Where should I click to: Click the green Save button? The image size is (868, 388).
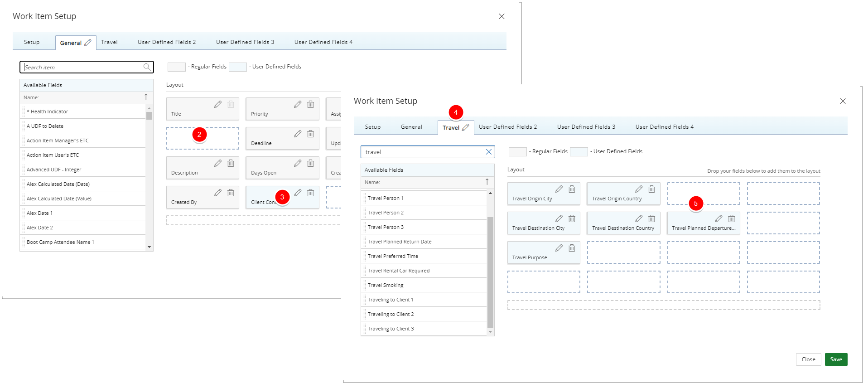click(x=836, y=359)
